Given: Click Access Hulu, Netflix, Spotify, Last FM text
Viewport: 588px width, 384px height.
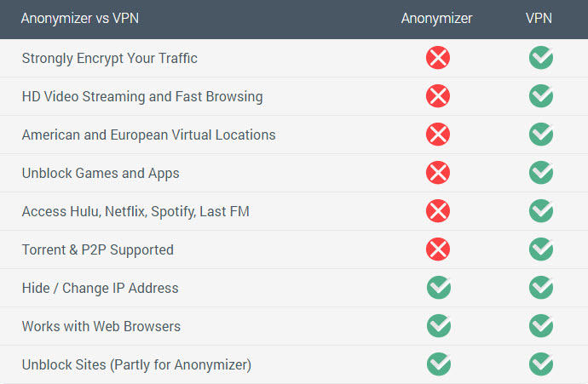Looking at the screenshot, I should [x=135, y=212].
